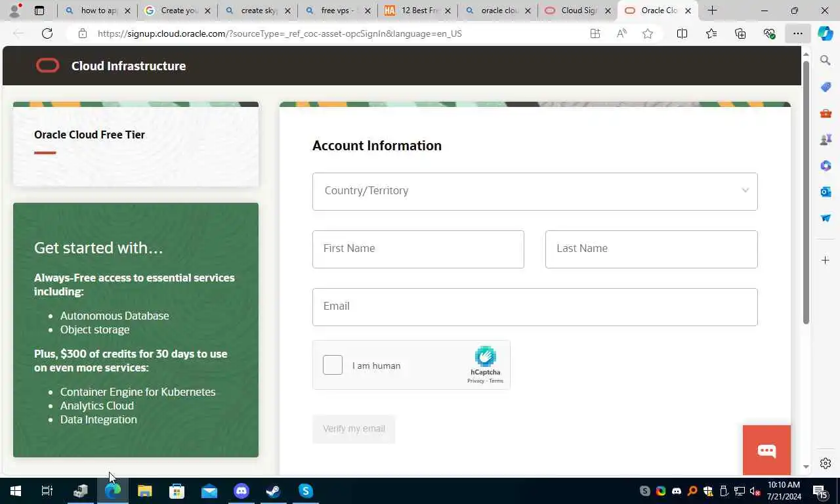This screenshot has height=504, width=840.
Task: Open new browser tab
Action: click(x=713, y=10)
